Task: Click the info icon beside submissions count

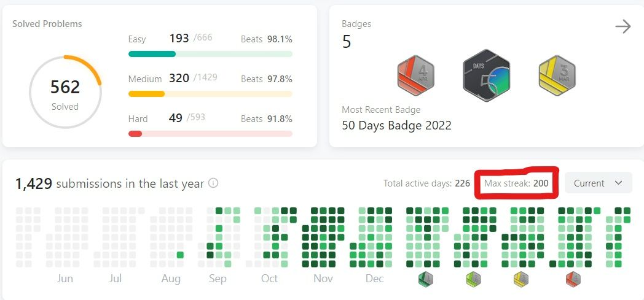Action: (213, 183)
